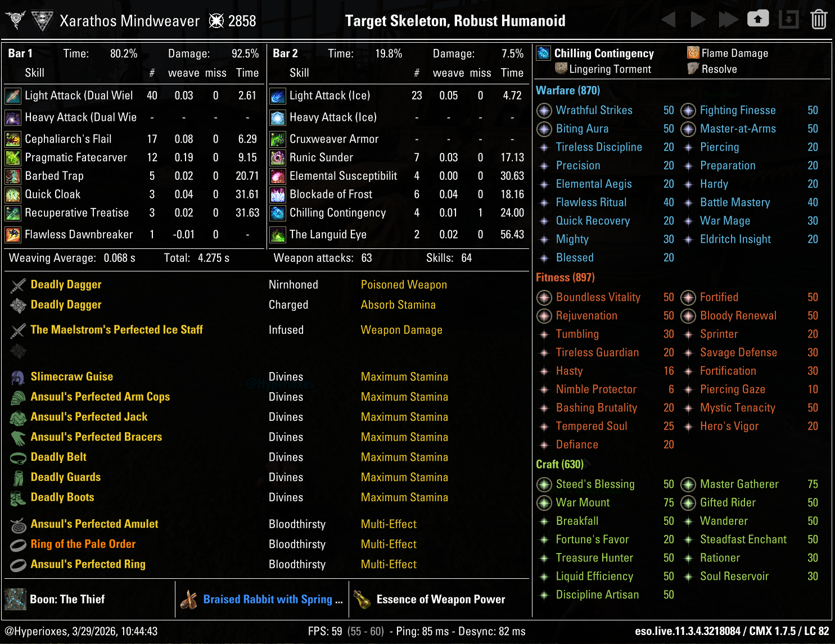Expand the Fitness (897) category
This screenshot has height=644, width=835.
(x=565, y=278)
